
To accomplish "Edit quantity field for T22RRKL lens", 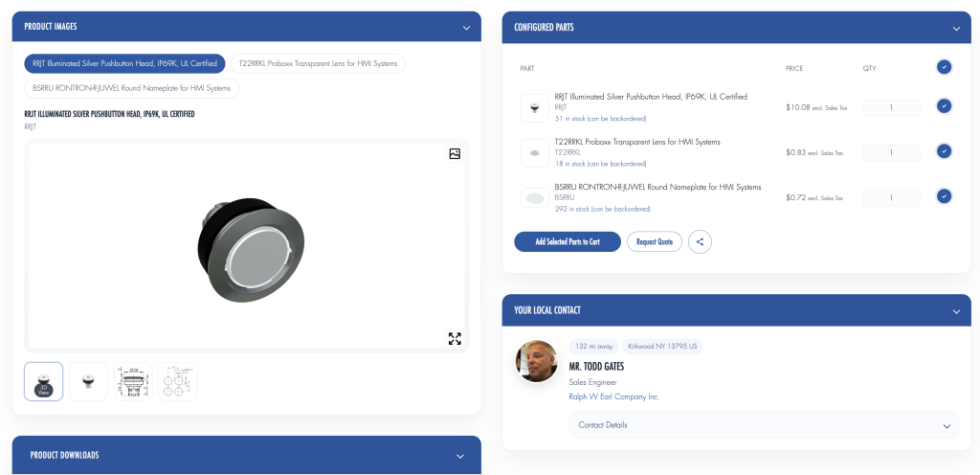I will [x=891, y=153].
